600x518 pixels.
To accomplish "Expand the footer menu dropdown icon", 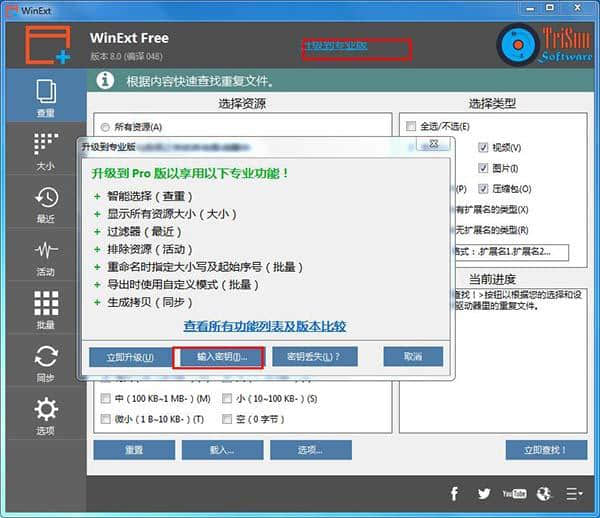I will click(574, 493).
